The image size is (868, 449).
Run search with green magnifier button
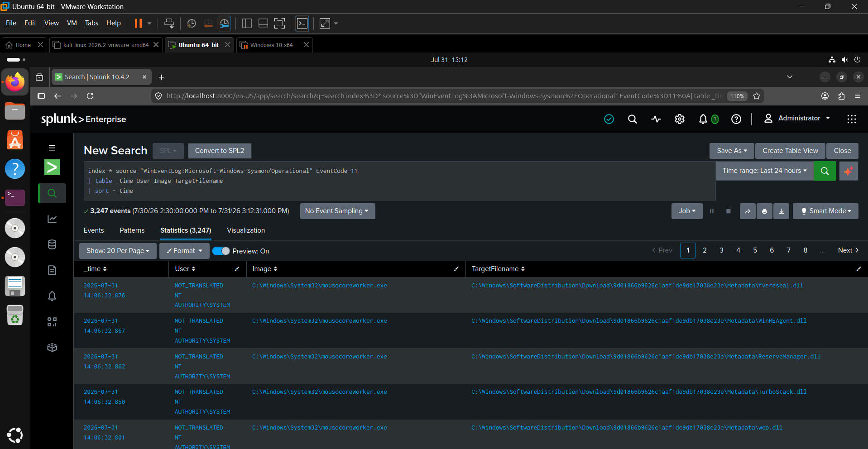tap(825, 171)
